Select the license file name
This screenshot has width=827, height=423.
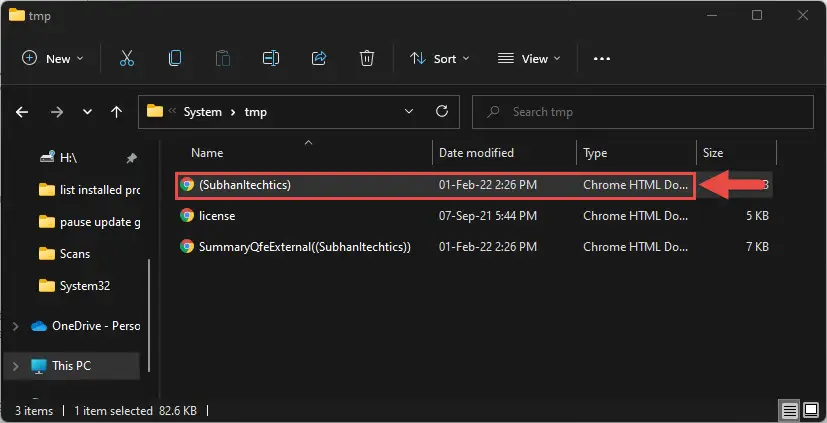pyautogui.click(x=217, y=216)
